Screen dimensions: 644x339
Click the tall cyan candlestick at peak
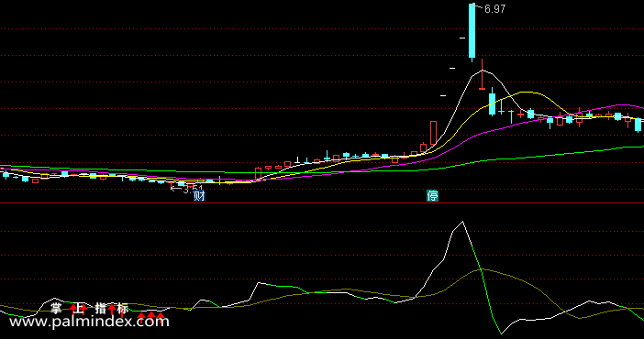(x=472, y=31)
